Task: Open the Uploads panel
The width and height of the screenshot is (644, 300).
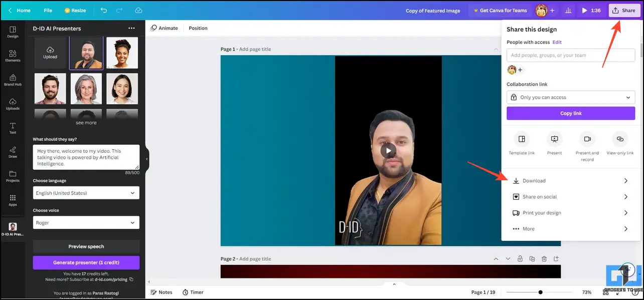Action: coord(13,104)
